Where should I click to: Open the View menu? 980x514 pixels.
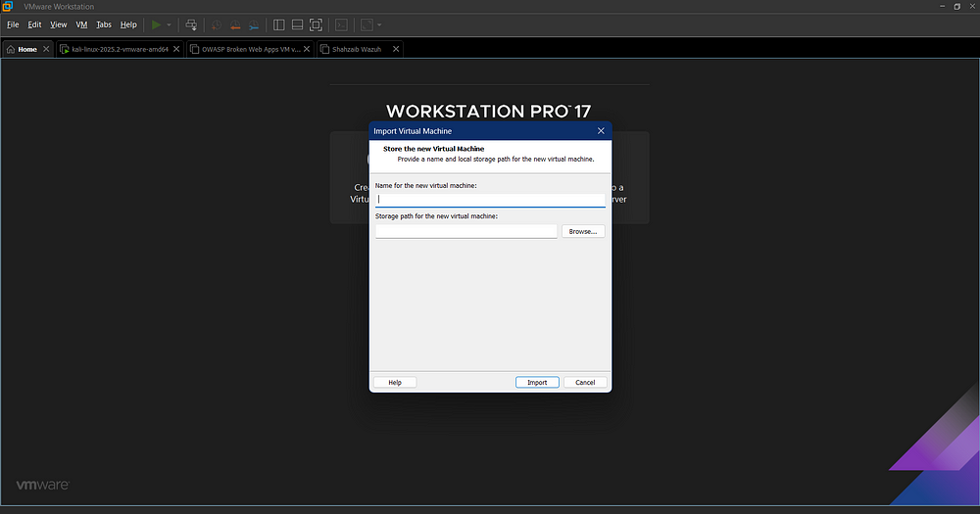pos(58,25)
